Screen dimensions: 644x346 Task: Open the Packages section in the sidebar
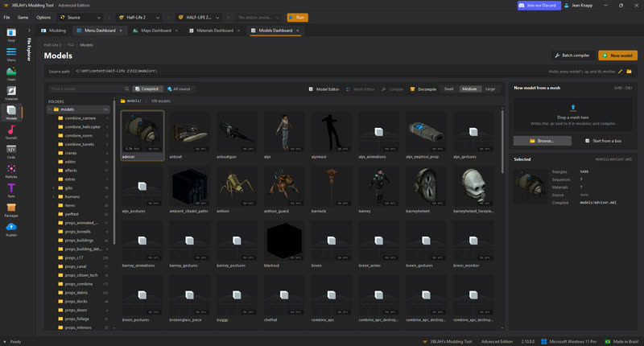11,209
